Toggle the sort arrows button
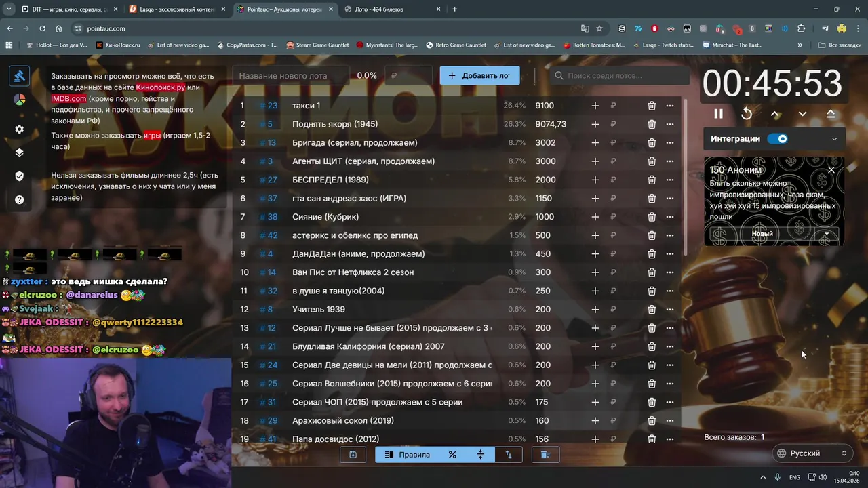Image resolution: width=868 pixels, height=488 pixels. tap(509, 455)
